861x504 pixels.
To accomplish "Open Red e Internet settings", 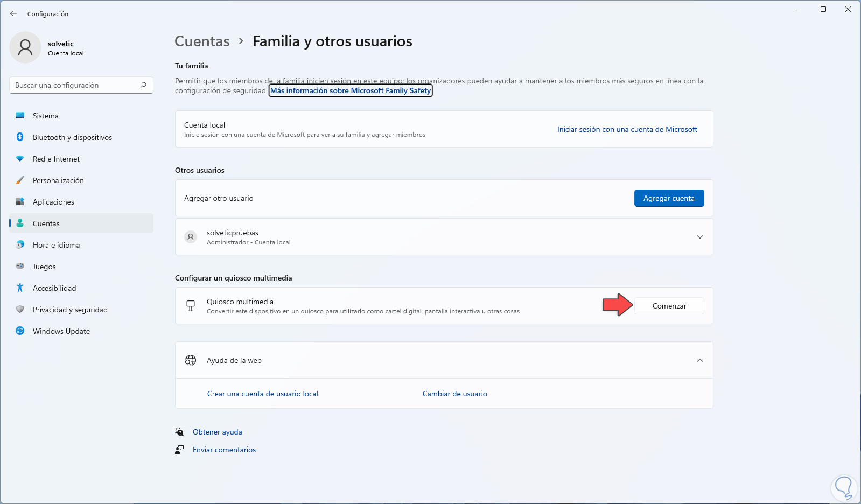I will (x=56, y=159).
